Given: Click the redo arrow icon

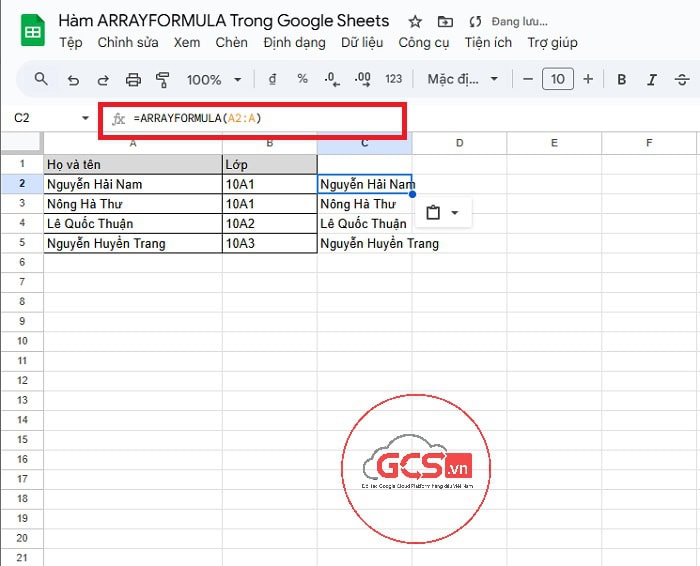Looking at the screenshot, I should click(102, 80).
